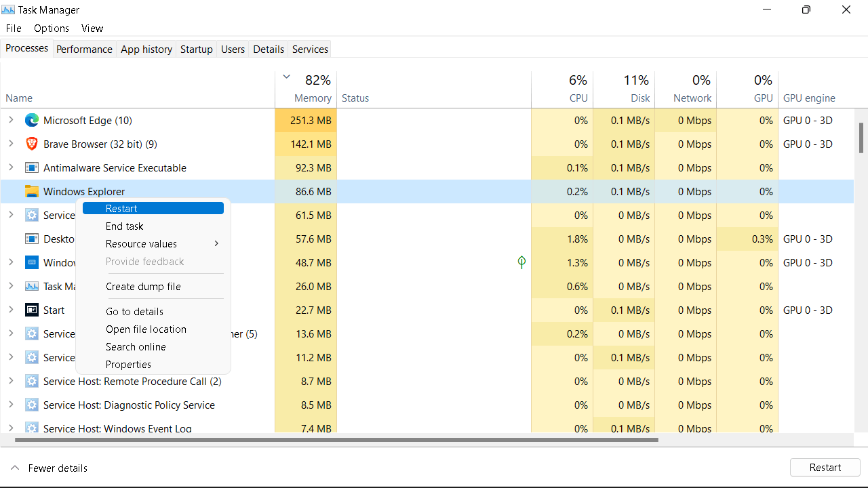The width and height of the screenshot is (868, 488).
Task: Expand the Start process group
Action: tap(11, 310)
